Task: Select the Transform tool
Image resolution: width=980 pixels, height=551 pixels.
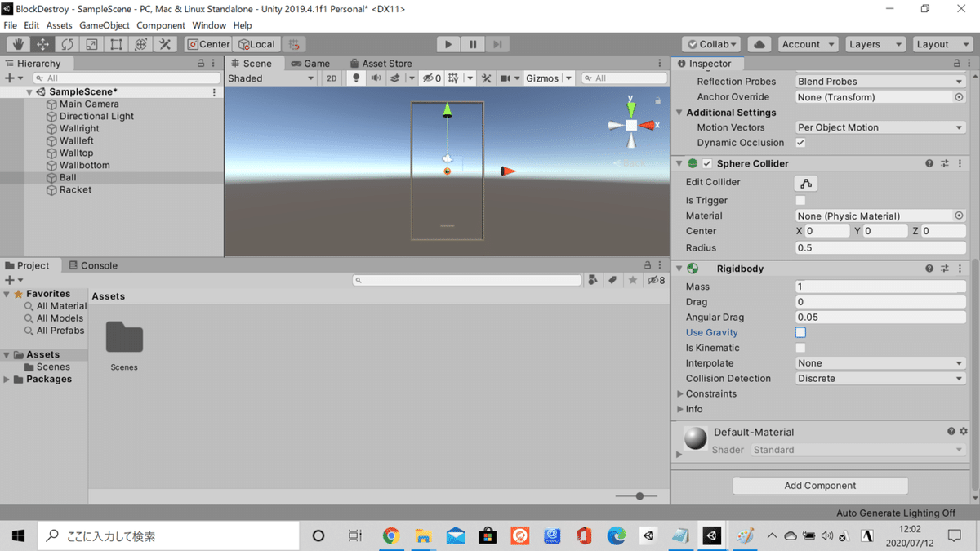Action: click(x=140, y=44)
